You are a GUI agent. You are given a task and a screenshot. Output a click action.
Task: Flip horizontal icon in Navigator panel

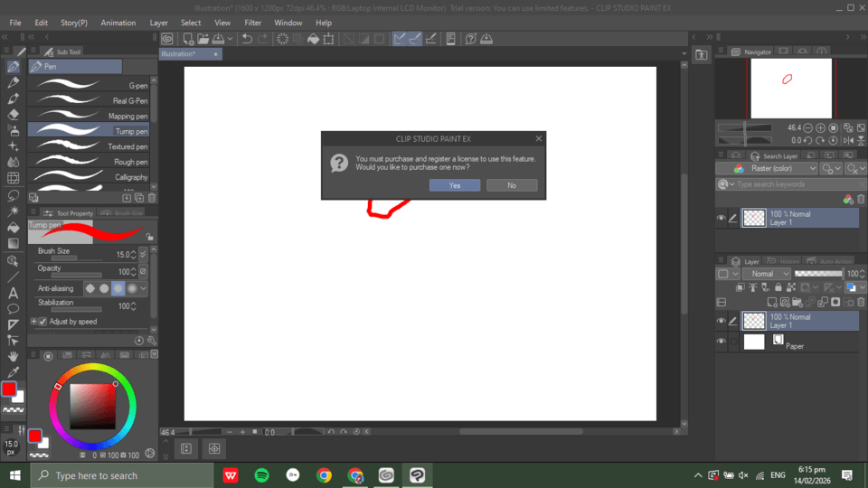848,141
